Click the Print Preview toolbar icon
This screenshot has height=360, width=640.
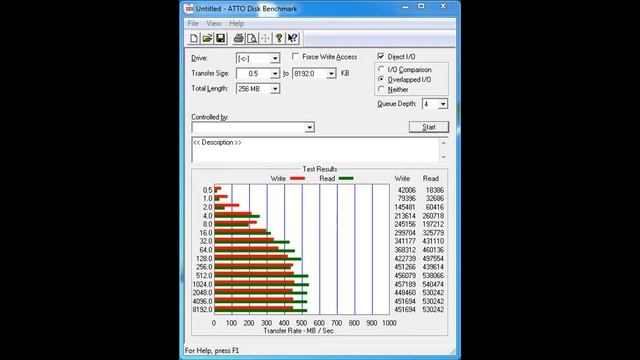252,38
